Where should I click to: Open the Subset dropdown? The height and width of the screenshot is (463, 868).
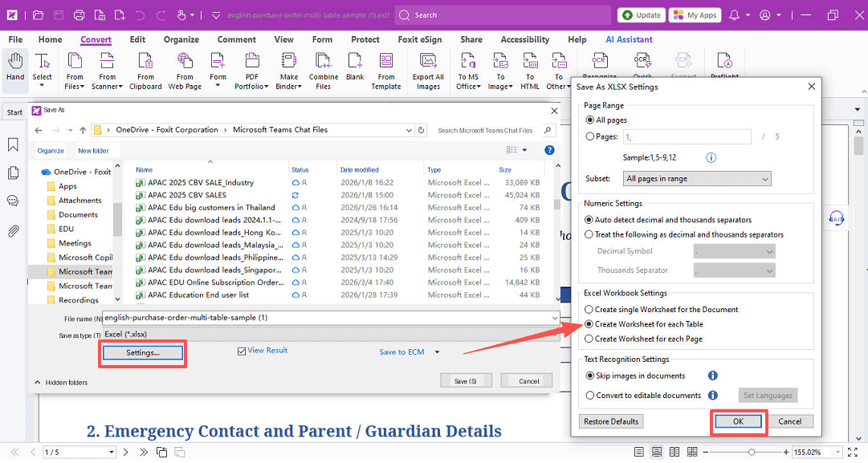coord(697,179)
